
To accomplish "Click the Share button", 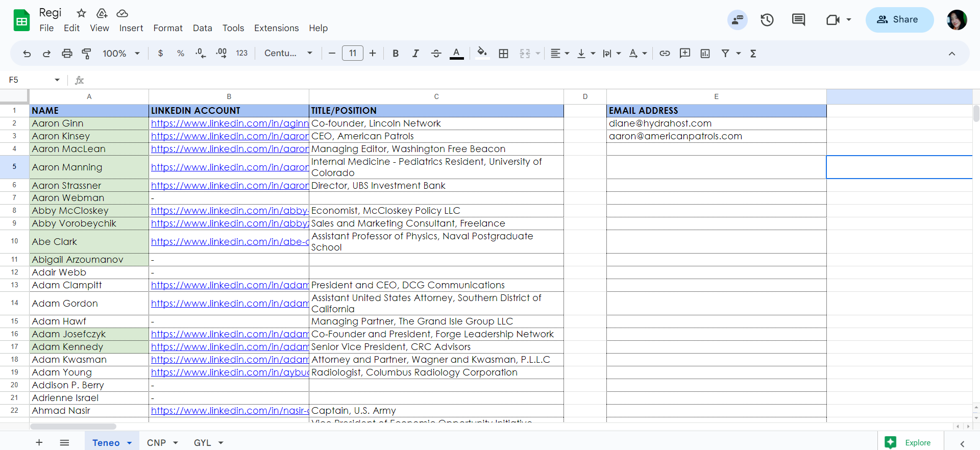I will pyautogui.click(x=899, y=20).
